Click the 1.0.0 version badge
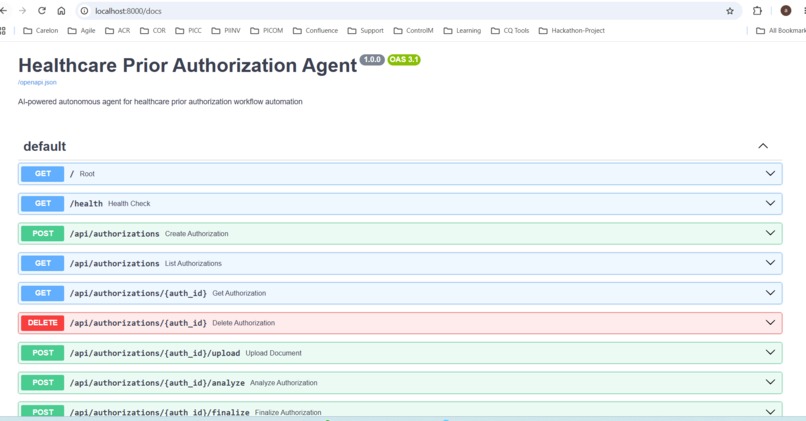The width and height of the screenshot is (806, 421). (x=372, y=60)
